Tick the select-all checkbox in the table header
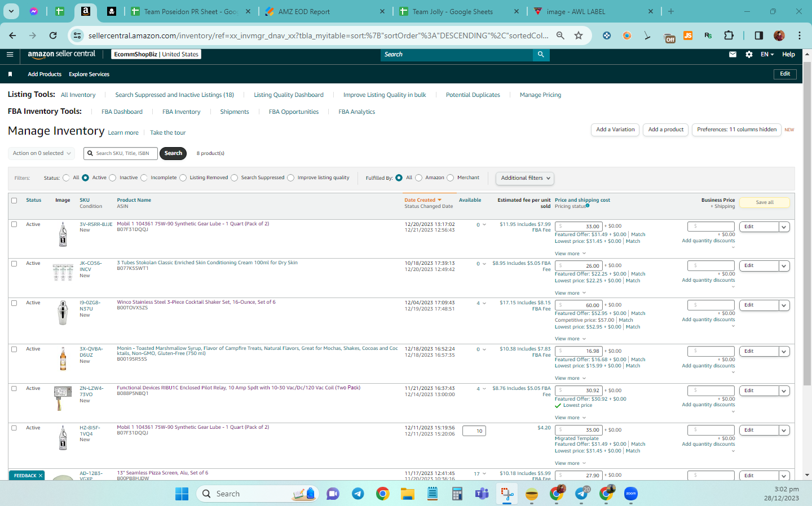 tap(14, 201)
